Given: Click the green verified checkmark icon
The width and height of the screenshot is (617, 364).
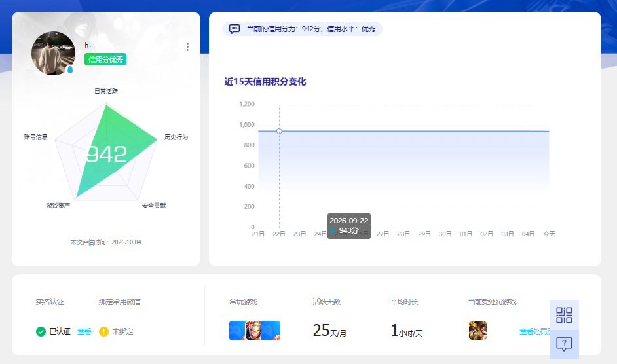Looking at the screenshot, I should coord(41,331).
